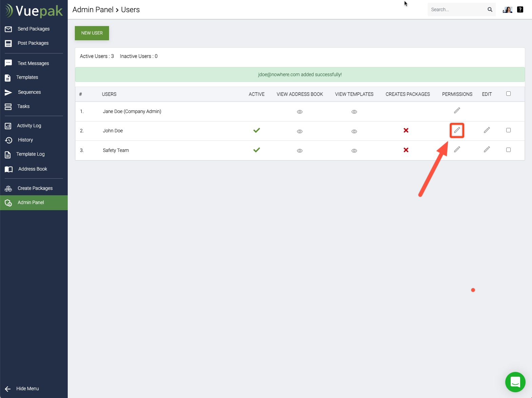Open the help question mark icon
532x398 pixels.
coord(520,9)
